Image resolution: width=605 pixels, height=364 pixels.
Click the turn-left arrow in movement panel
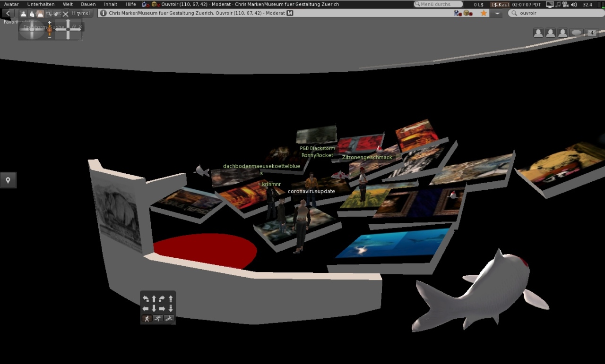point(146,298)
